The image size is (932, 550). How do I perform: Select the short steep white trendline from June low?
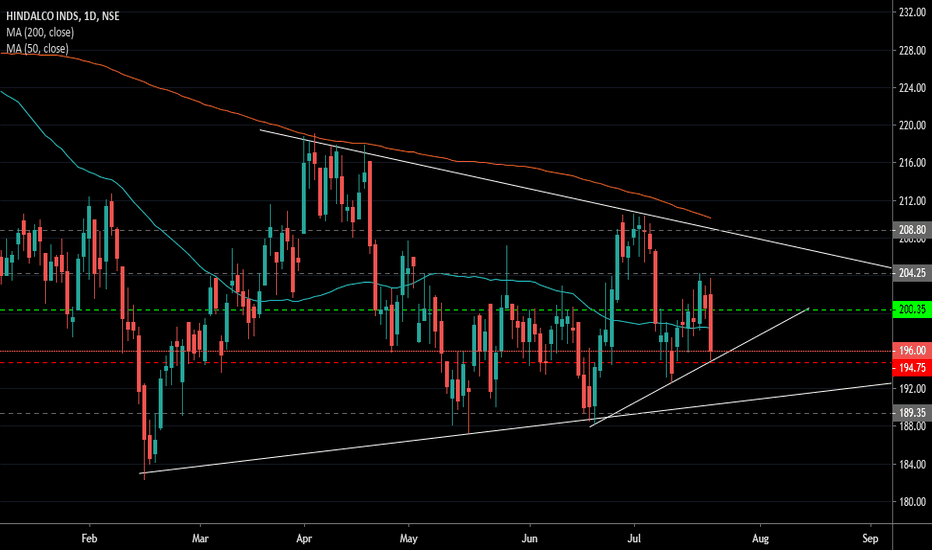tap(699, 367)
